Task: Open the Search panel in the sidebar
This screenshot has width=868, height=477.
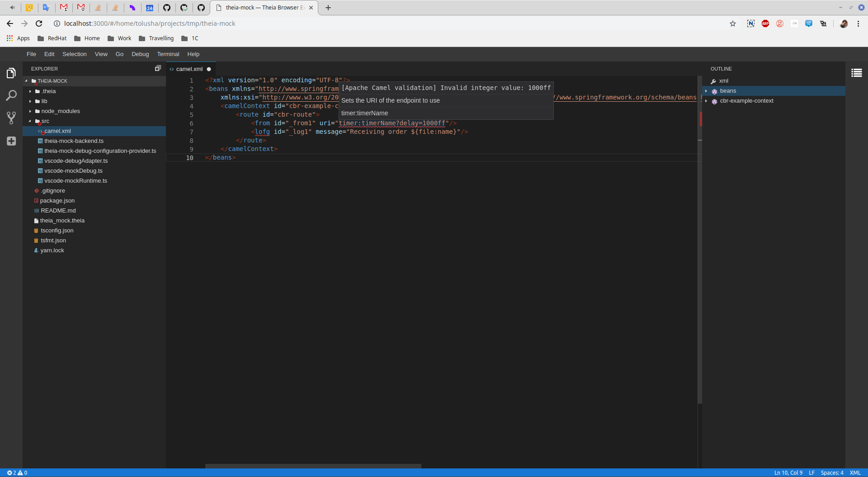Action: click(11, 95)
